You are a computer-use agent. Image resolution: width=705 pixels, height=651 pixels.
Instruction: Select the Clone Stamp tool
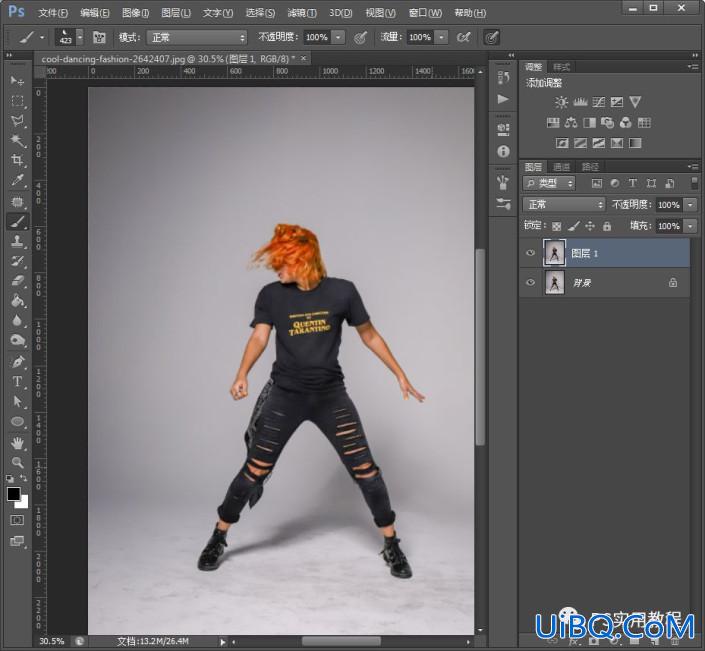[18, 241]
